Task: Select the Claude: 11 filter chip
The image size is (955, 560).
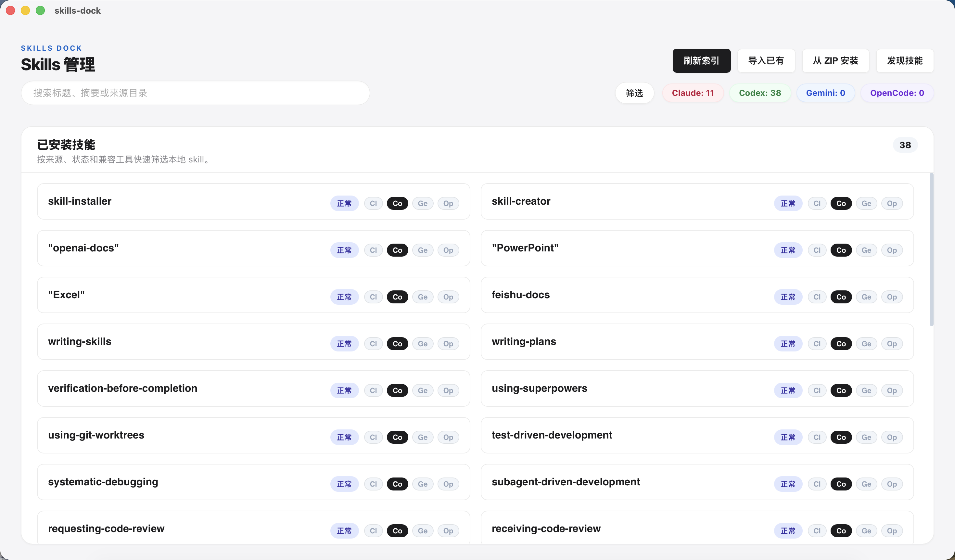Action: click(693, 93)
